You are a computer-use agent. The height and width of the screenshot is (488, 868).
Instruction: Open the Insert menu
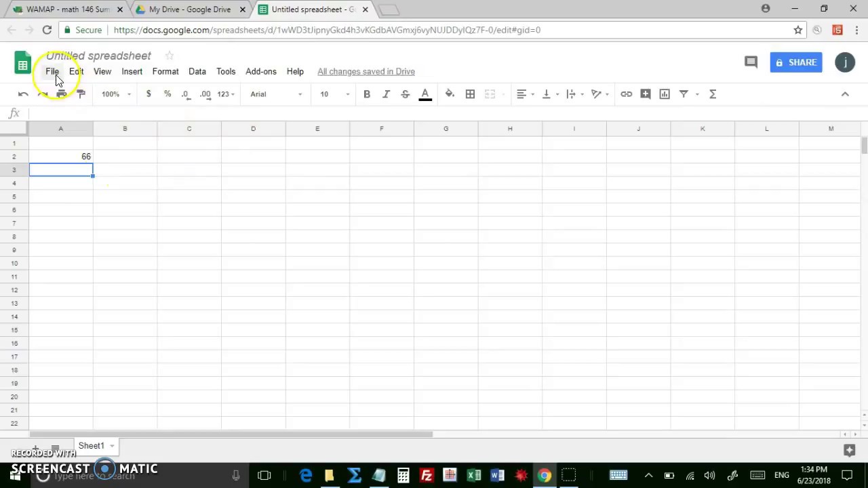coord(132,71)
